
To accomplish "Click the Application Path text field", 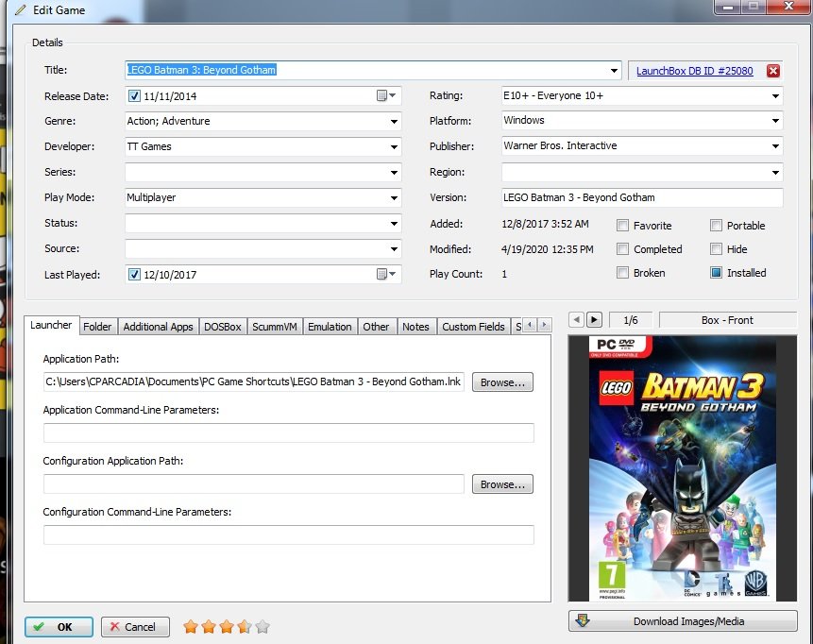I will click(x=254, y=381).
